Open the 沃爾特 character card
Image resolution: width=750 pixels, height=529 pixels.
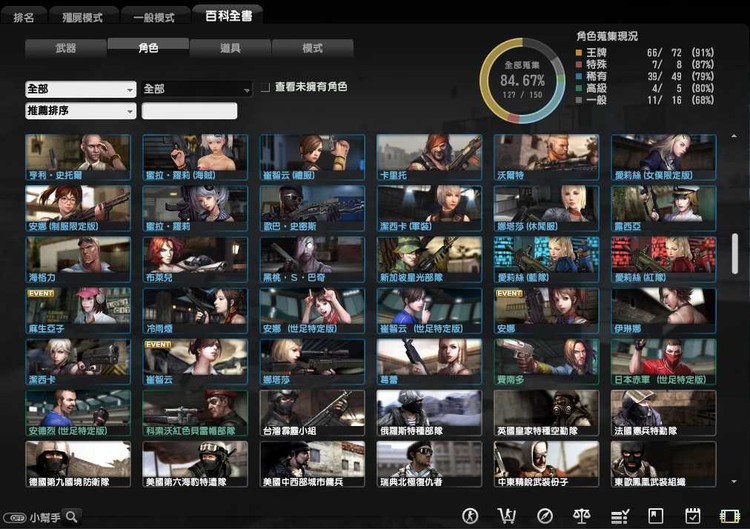546,157
